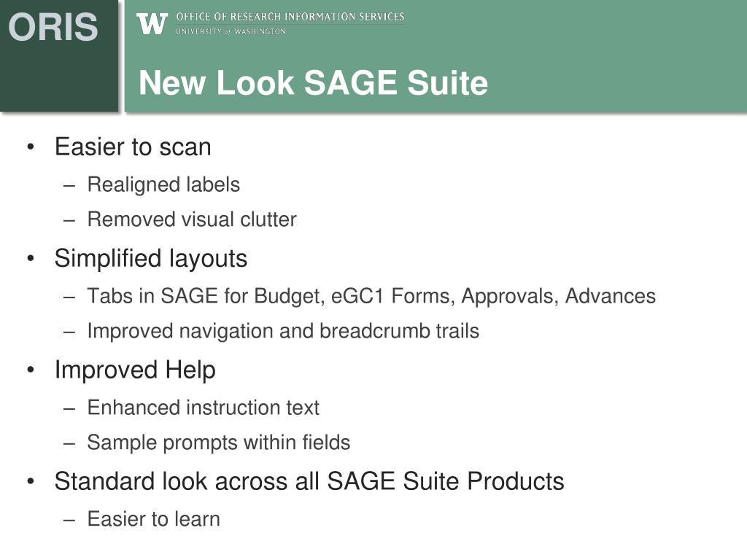The height and width of the screenshot is (560, 747).
Task: Click the bullet dot before Easier to scan
Action: pyautogui.click(x=31, y=147)
